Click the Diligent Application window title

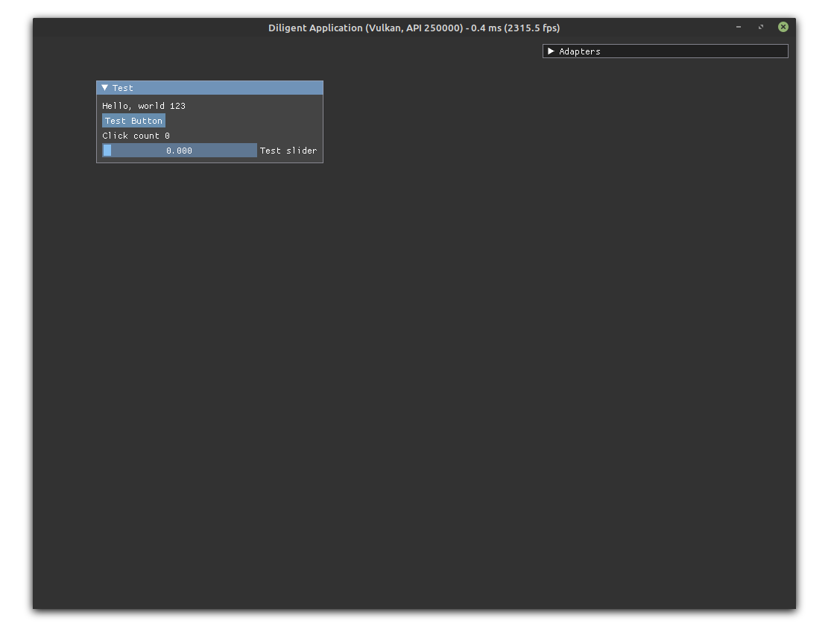pyautogui.click(x=414, y=28)
